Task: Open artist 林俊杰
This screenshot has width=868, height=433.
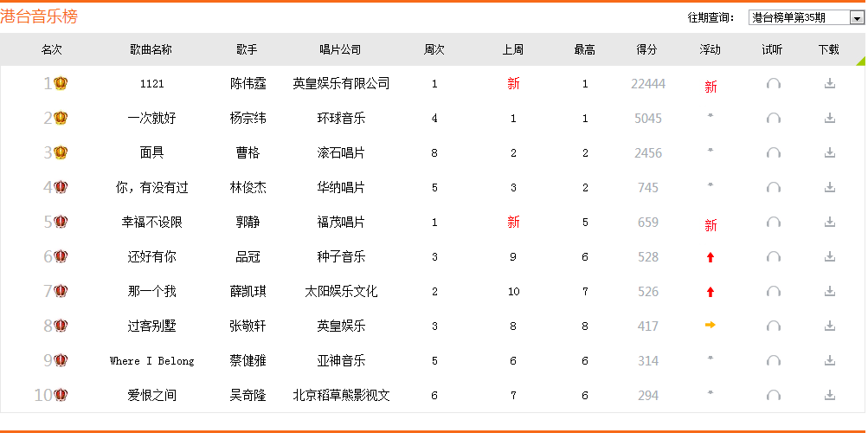Action: (x=248, y=188)
